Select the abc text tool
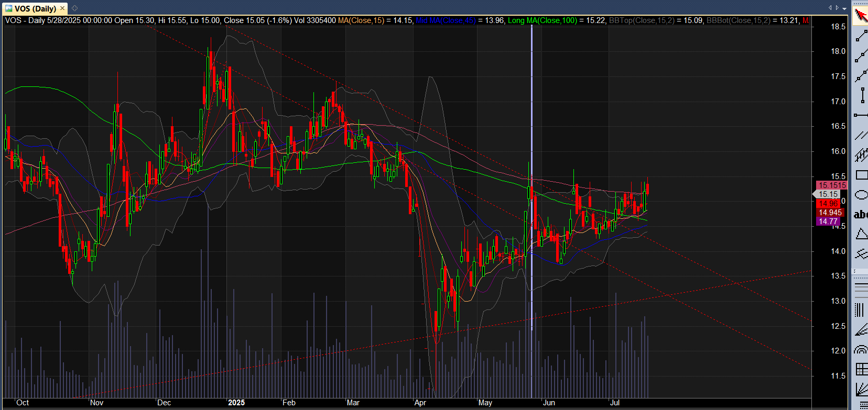868x410 pixels. pyautogui.click(x=861, y=214)
